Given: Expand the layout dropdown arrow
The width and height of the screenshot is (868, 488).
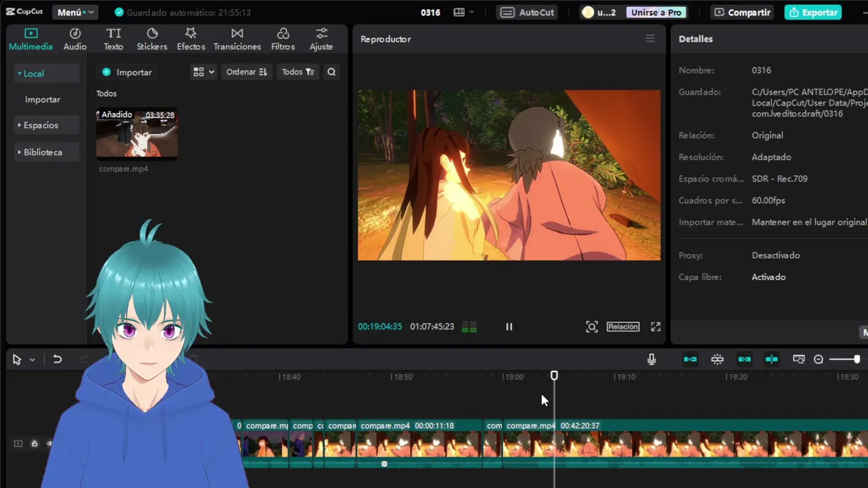Looking at the screenshot, I should point(472,12).
